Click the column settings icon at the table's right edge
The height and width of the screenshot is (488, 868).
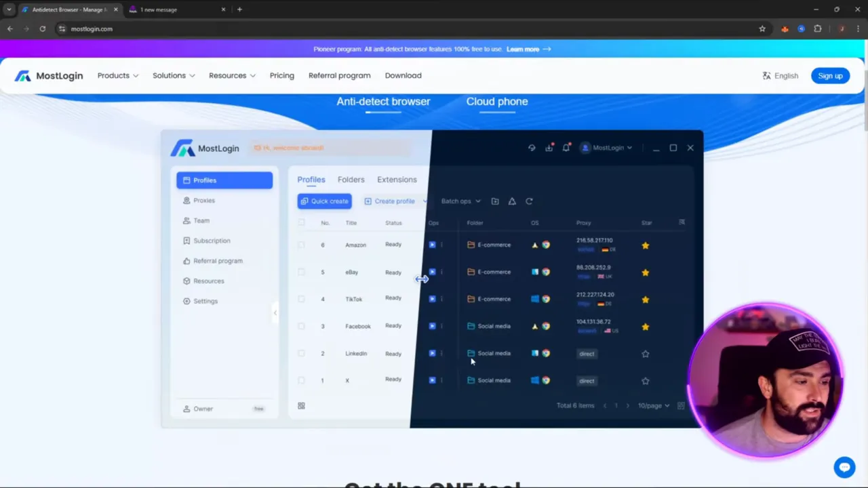coord(682,222)
